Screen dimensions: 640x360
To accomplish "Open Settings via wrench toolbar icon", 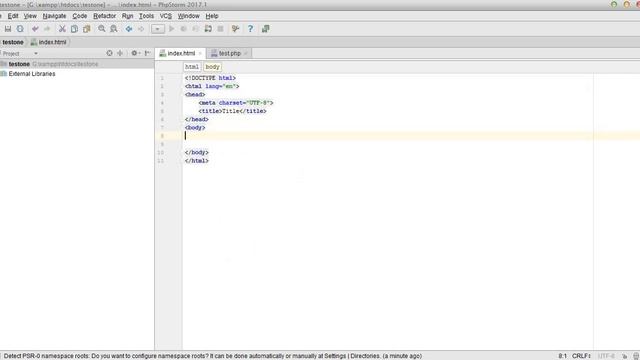I will click(236, 29).
